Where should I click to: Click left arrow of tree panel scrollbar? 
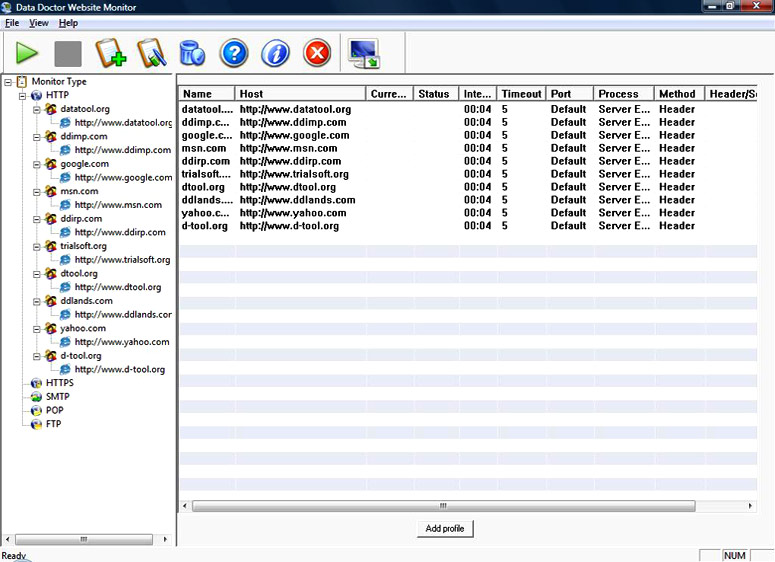tap(7, 539)
